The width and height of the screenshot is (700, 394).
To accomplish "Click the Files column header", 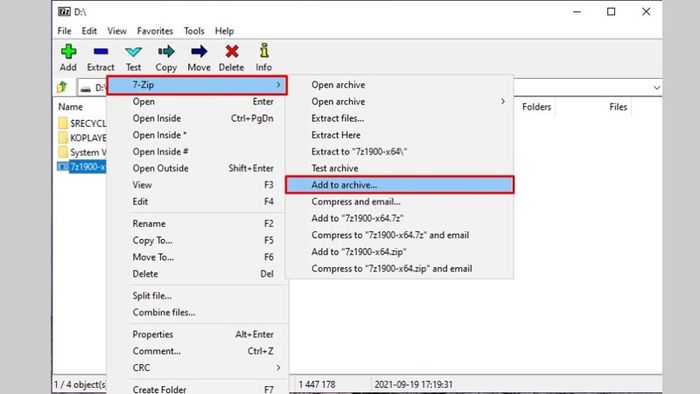I will click(618, 107).
